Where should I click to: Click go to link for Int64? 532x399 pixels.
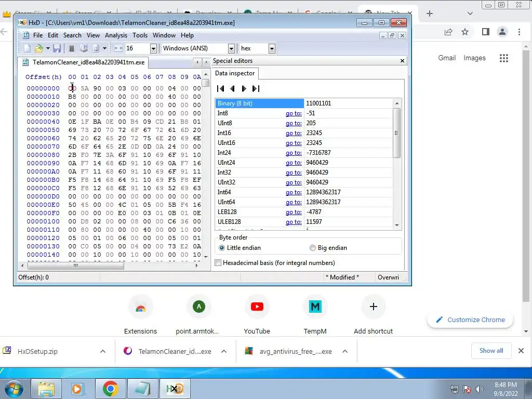[294, 192]
